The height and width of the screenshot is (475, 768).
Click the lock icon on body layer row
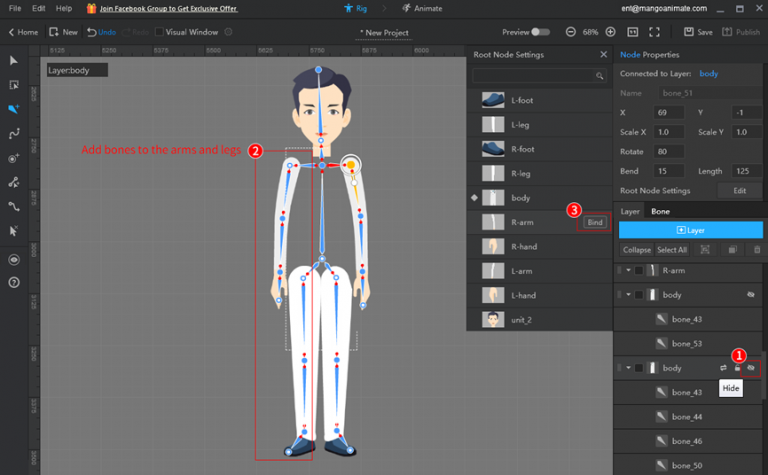pos(737,368)
